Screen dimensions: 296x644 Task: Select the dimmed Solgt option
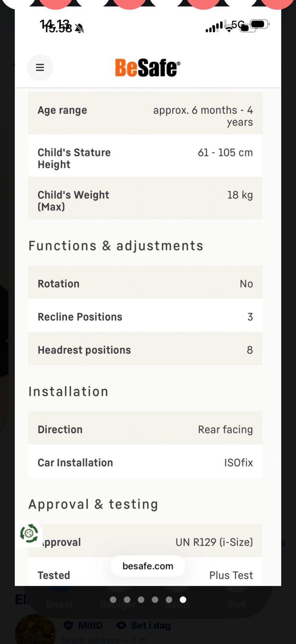pyautogui.click(x=177, y=604)
